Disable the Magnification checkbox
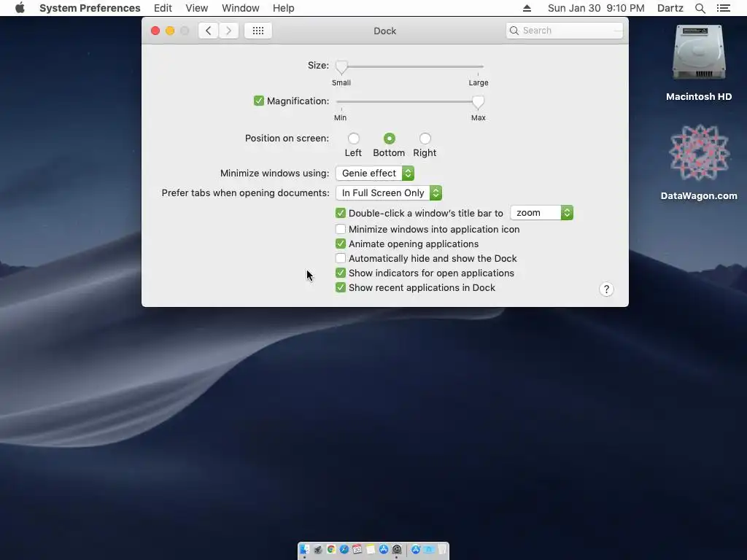The image size is (747, 560). click(259, 101)
